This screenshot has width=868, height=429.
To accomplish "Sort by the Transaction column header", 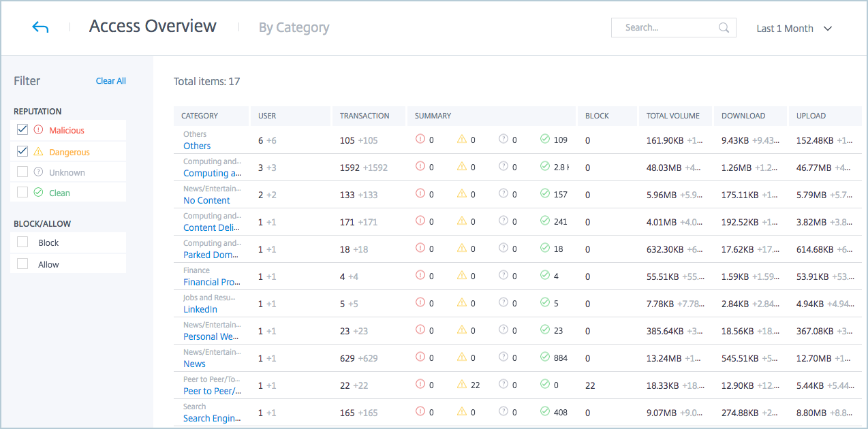I will tap(365, 116).
